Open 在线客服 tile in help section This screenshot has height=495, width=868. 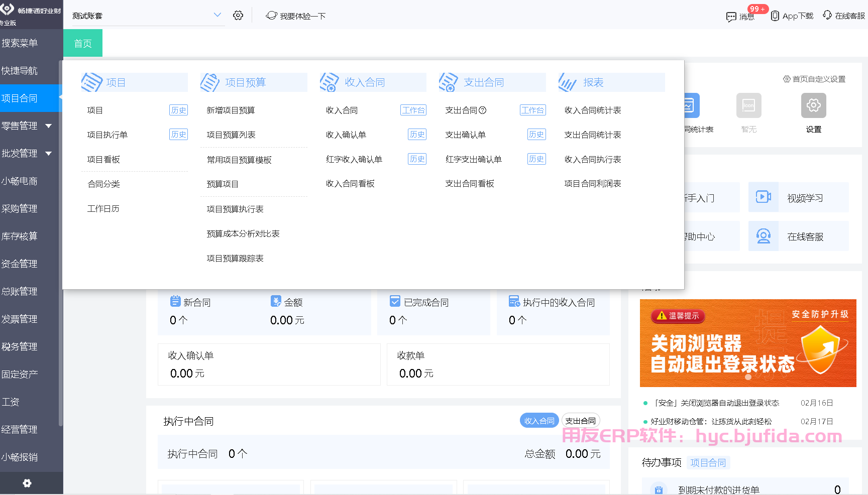point(799,236)
